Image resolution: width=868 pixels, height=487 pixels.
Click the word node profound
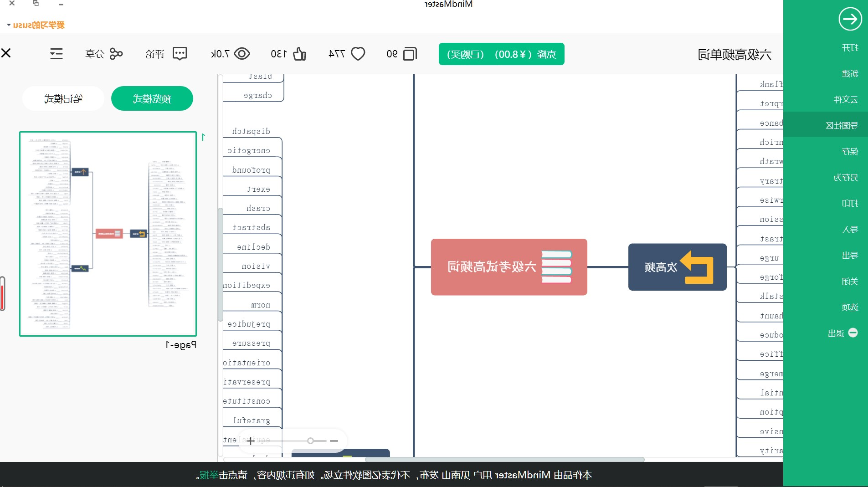pyautogui.click(x=251, y=170)
